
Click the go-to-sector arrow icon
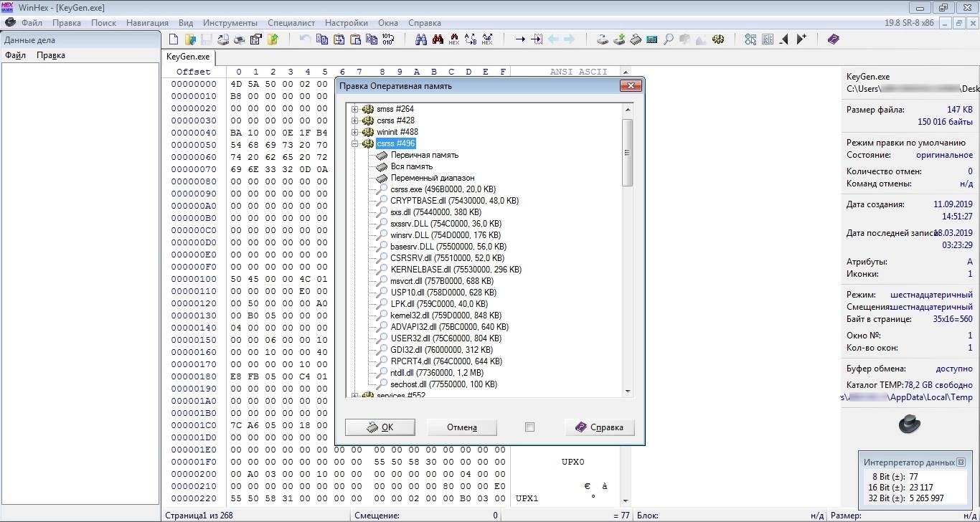(537, 39)
